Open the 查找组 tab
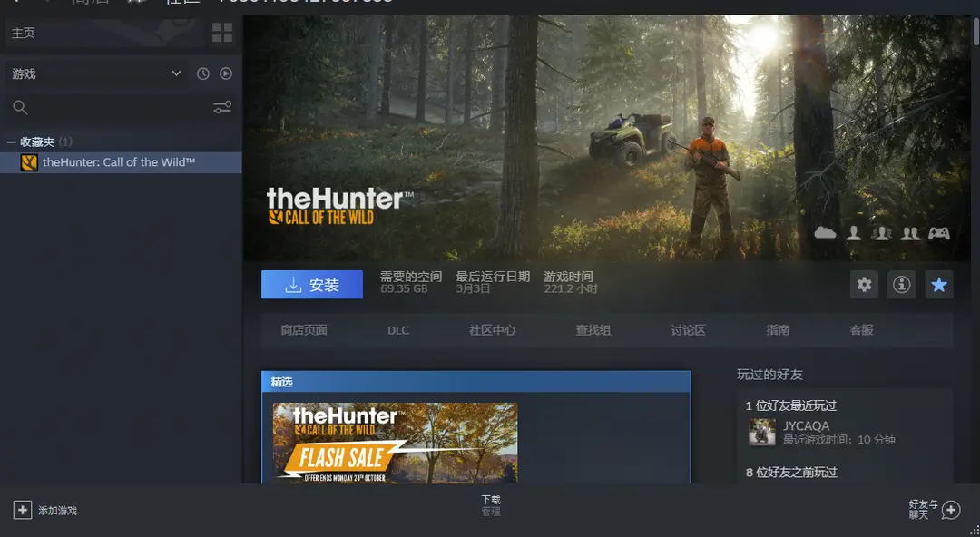Screen dimensions: 980x537 593,330
